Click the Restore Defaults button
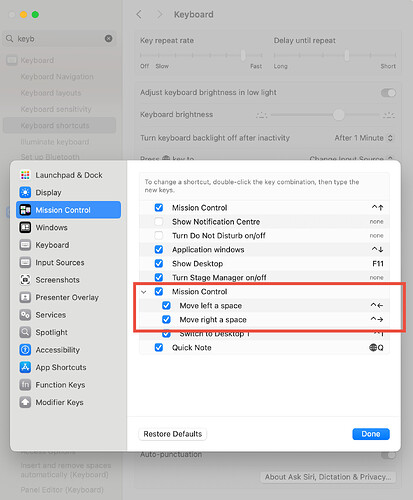This screenshot has width=413, height=500. pos(173,434)
